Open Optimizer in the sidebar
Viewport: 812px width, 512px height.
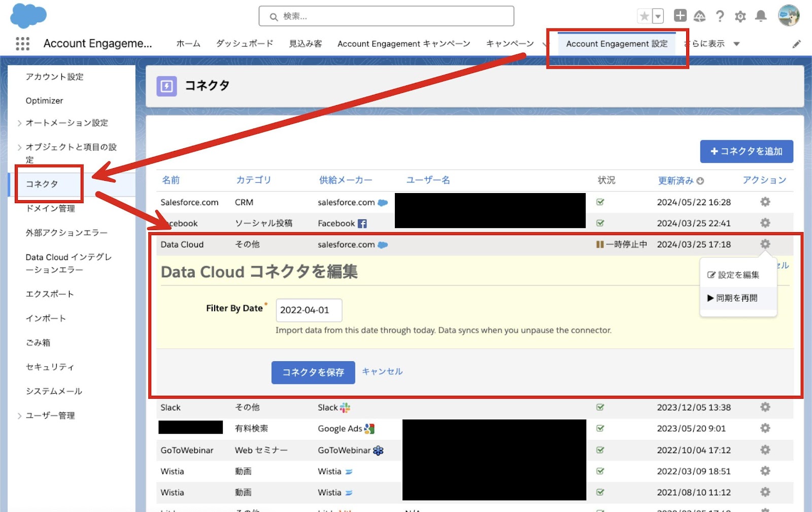(x=45, y=101)
